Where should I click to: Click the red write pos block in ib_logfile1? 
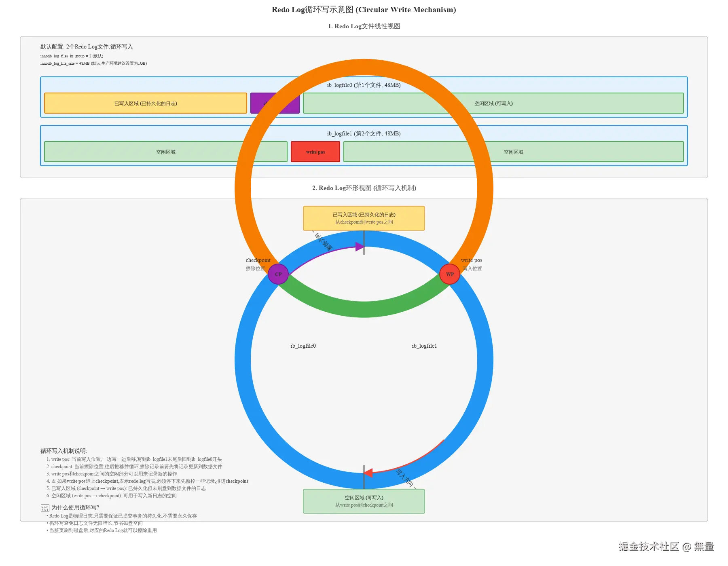[x=315, y=152]
